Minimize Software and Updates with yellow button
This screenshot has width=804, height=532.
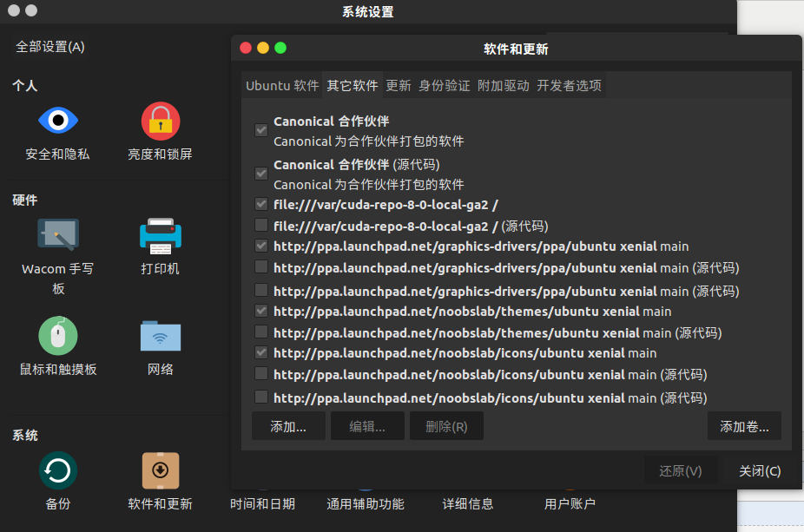pos(263,49)
